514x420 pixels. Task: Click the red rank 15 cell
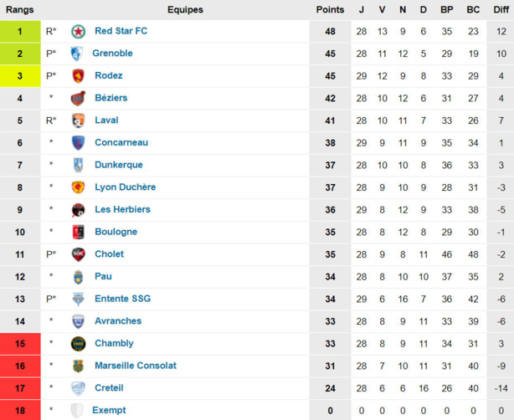(20, 343)
